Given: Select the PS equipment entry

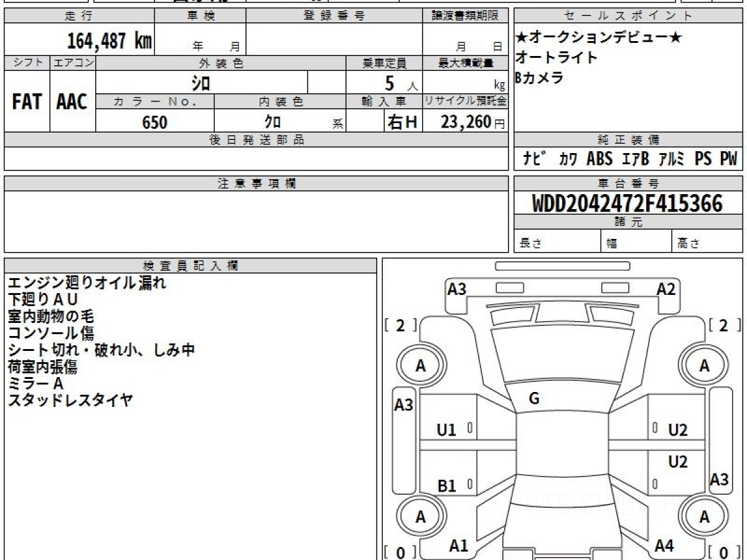Looking at the screenshot, I should point(703,159).
